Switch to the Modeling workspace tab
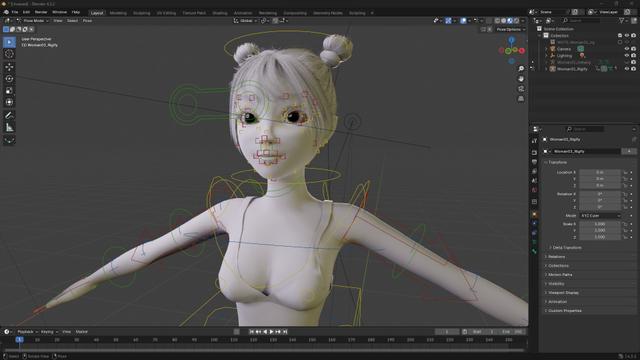The width and height of the screenshot is (640, 360). pos(118,13)
